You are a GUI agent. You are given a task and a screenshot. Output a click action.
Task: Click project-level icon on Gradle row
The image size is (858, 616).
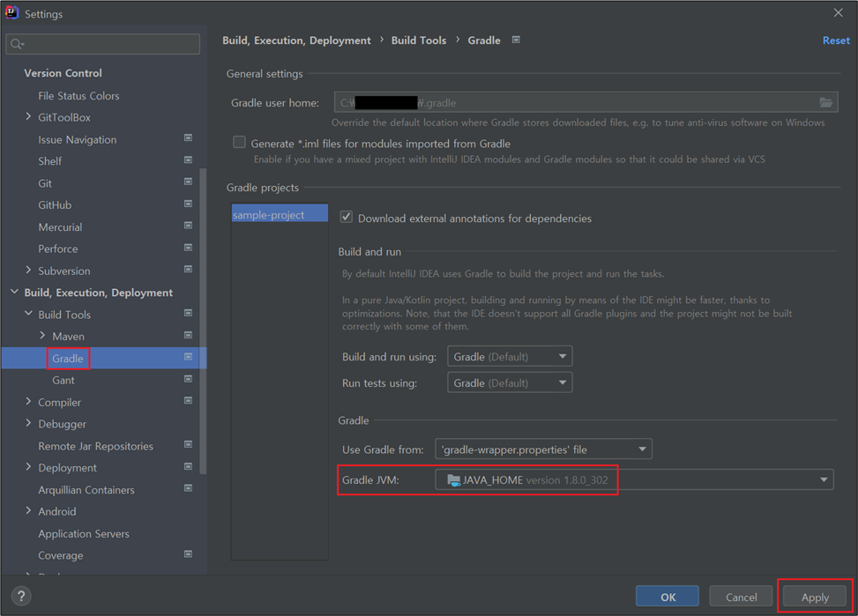pyautogui.click(x=188, y=357)
